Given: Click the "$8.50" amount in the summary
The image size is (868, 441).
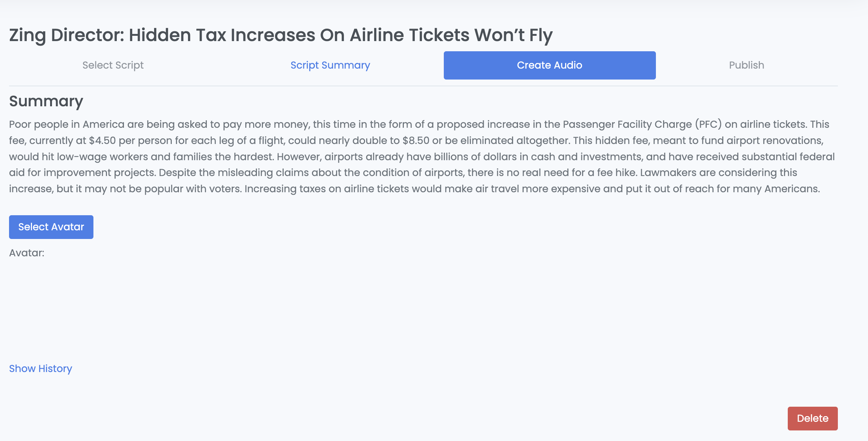Looking at the screenshot, I should (416, 141).
